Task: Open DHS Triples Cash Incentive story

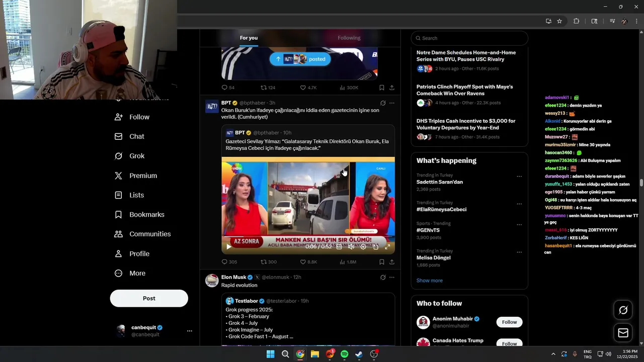Action: coord(466,124)
